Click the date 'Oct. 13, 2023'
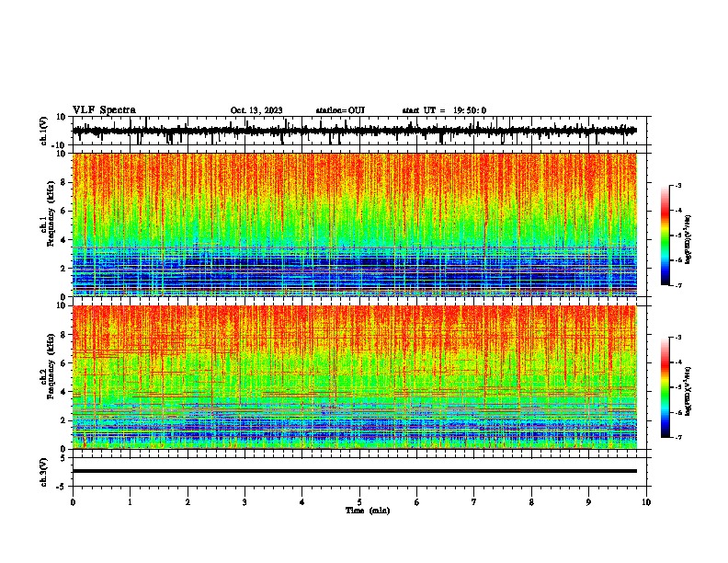Viewport: 728px width, 563px height. (256, 110)
